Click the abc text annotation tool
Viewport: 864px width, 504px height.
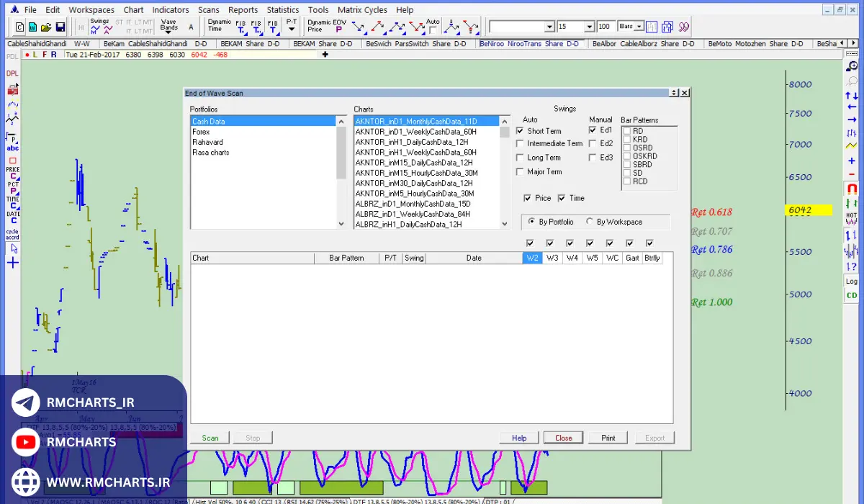(12, 148)
